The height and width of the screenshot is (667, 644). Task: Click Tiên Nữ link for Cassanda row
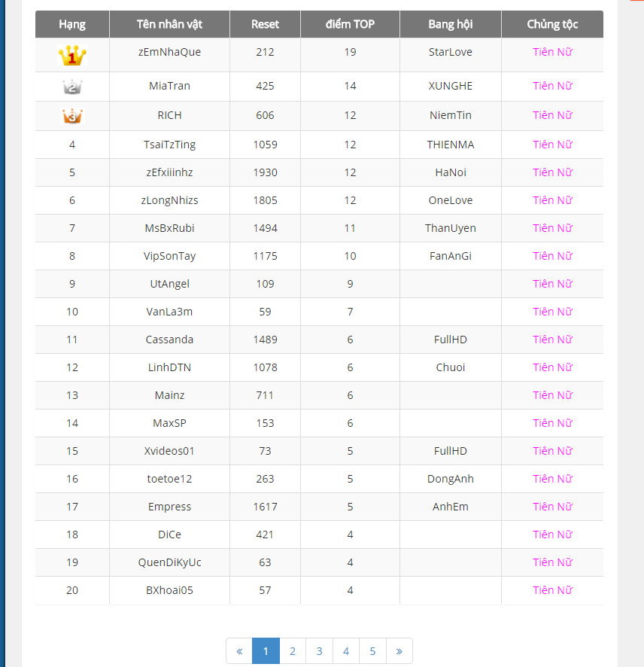pyautogui.click(x=552, y=340)
